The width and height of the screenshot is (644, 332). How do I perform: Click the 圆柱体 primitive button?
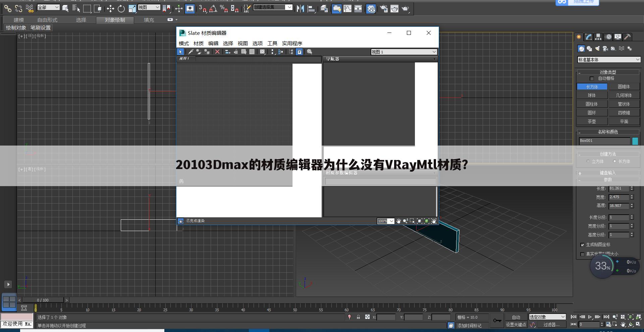pos(592,104)
